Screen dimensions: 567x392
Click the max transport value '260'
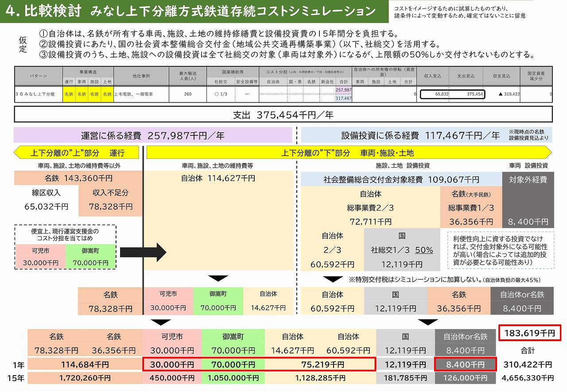pos(188,94)
